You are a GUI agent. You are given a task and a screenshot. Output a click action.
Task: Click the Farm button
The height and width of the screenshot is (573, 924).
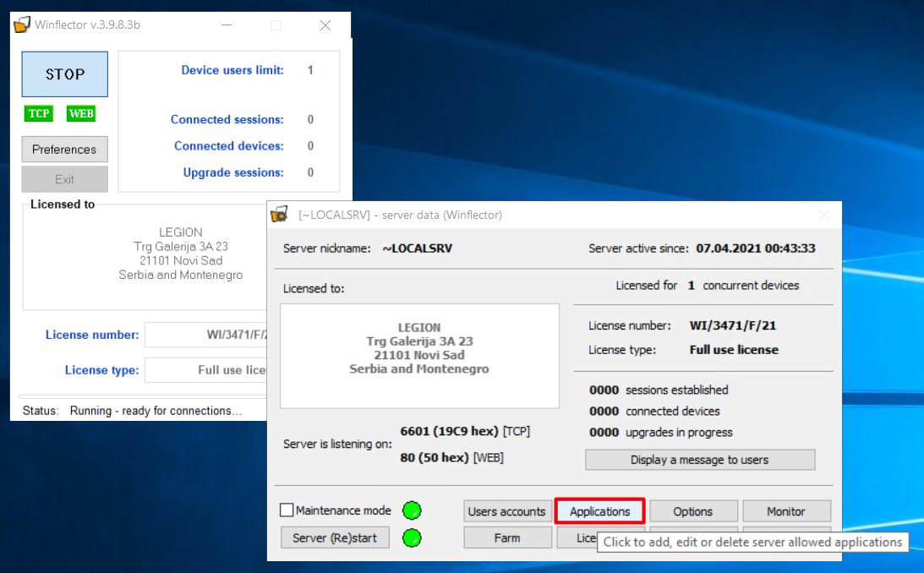coord(506,538)
